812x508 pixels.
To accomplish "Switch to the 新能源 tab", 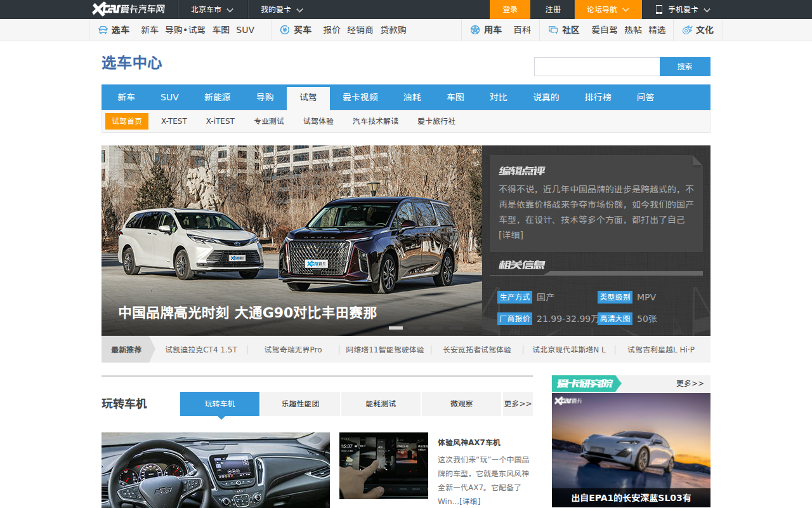I will [x=218, y=97].
